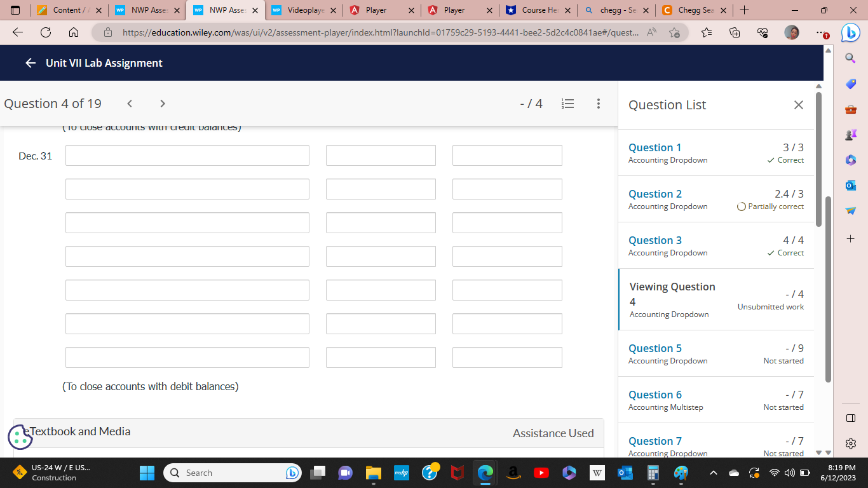Open the Shopping tag in the Edge sidebar
The width and height of the screenshot is (868, 488).
[851, 84]
